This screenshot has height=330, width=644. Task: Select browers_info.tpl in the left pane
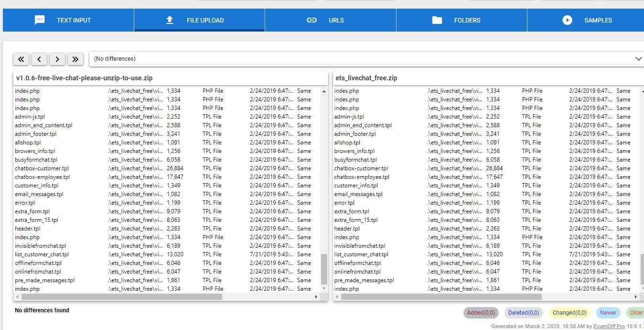(x=35, y=151)
